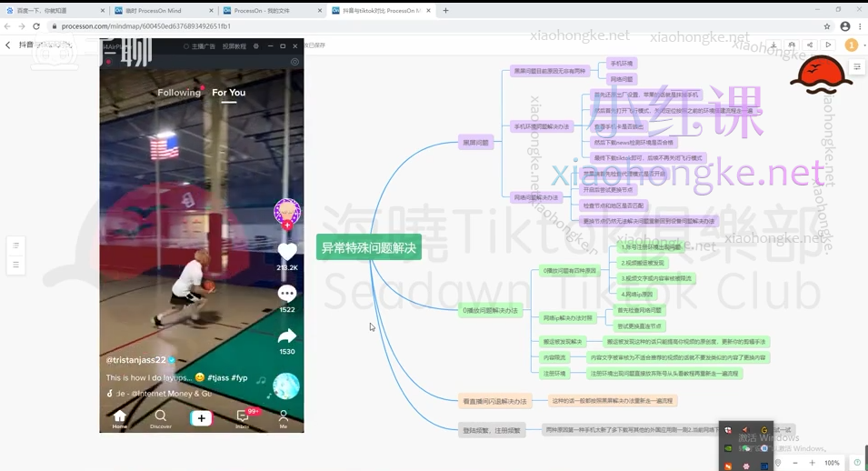This screenshot has width=868, height=471.
Task: Click the outline view icon on left sidebar
Action: coord(16,246)
